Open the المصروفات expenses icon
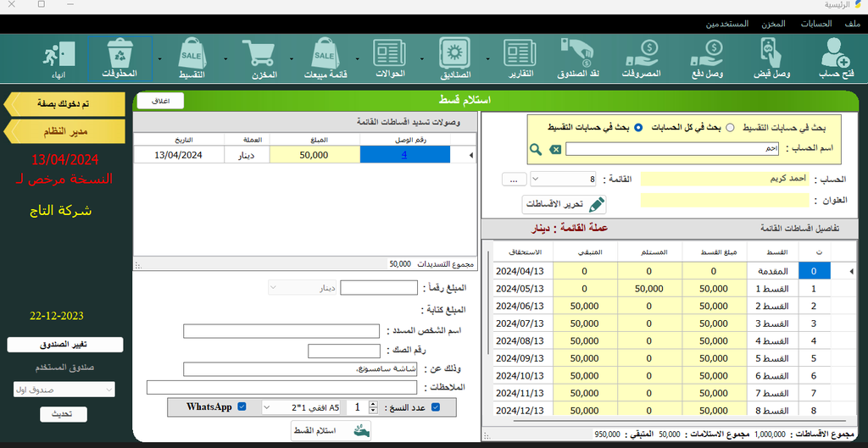Image resolution: width=868 pixels, height=448 pixels. point(641,58)
